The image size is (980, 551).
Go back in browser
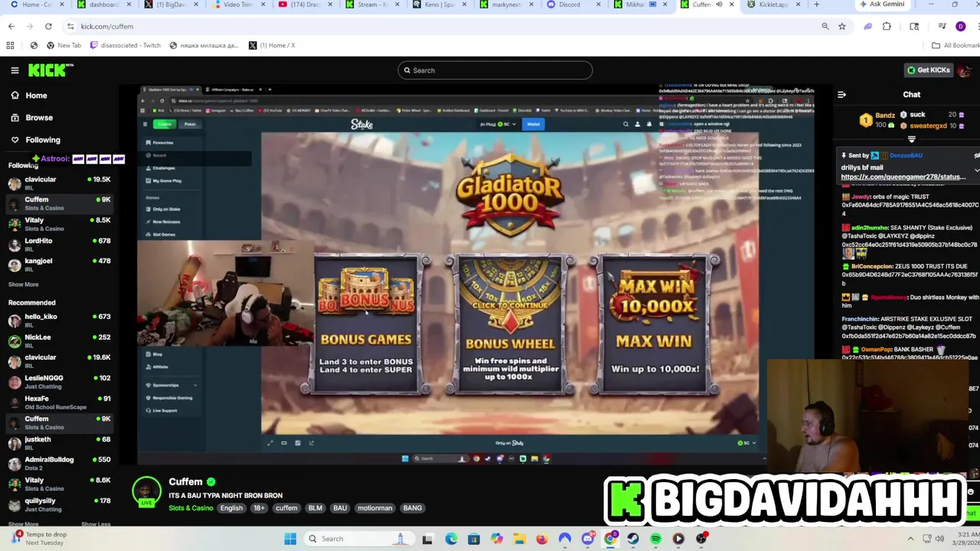click(x=11, y=26)
